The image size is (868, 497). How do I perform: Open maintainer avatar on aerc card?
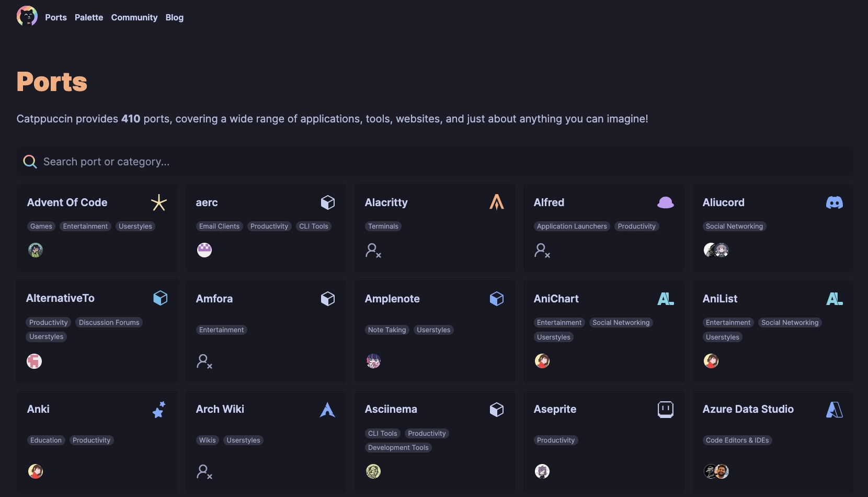(x=204, y=250)
